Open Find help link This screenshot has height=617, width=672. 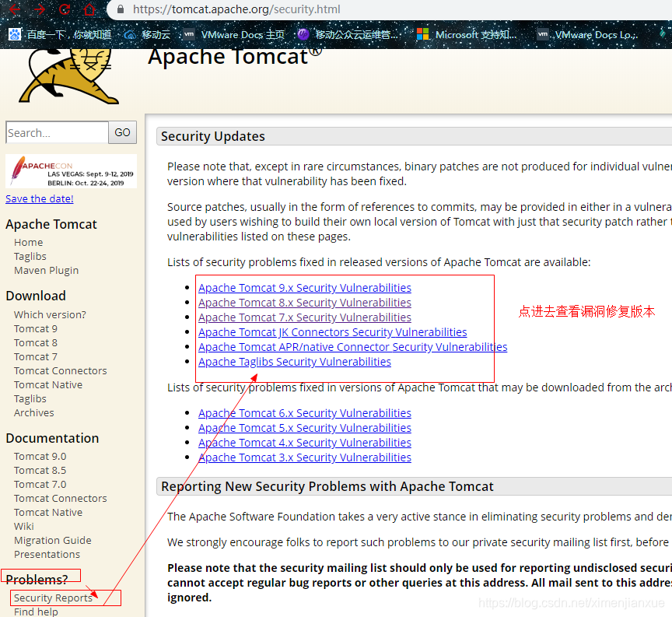pos(36,612)
